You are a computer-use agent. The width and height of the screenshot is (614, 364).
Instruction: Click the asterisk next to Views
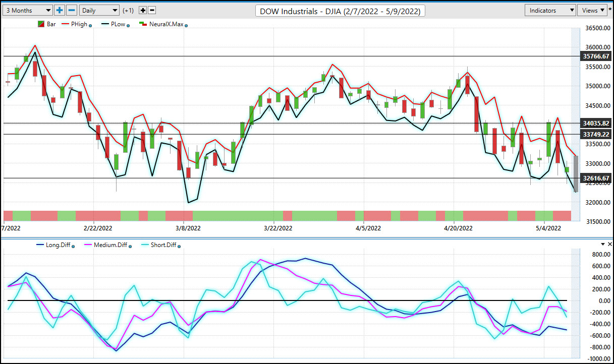pyautogui.click(x=610, y=11)
